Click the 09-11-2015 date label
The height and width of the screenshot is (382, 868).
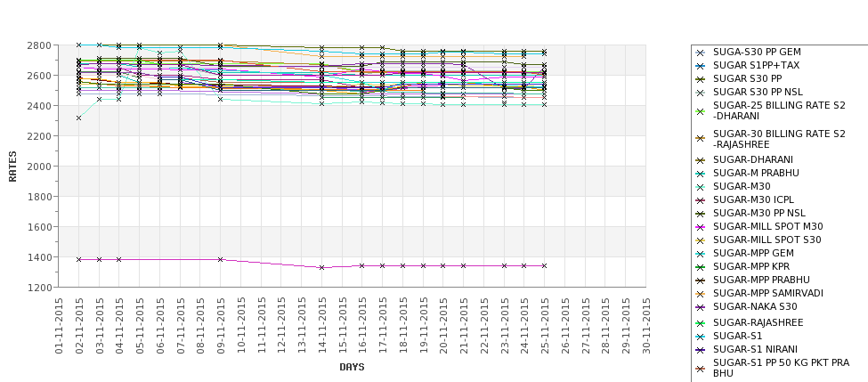pos(220,326)
